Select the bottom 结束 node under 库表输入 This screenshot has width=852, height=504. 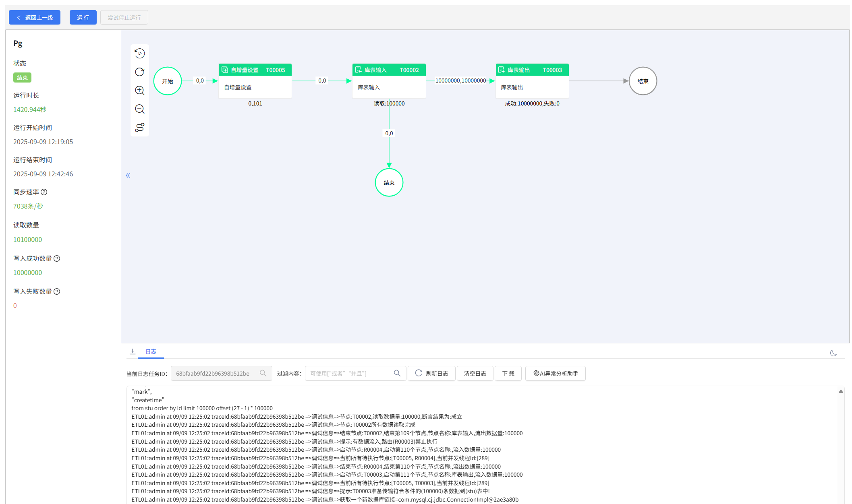(x=389, y=182)
